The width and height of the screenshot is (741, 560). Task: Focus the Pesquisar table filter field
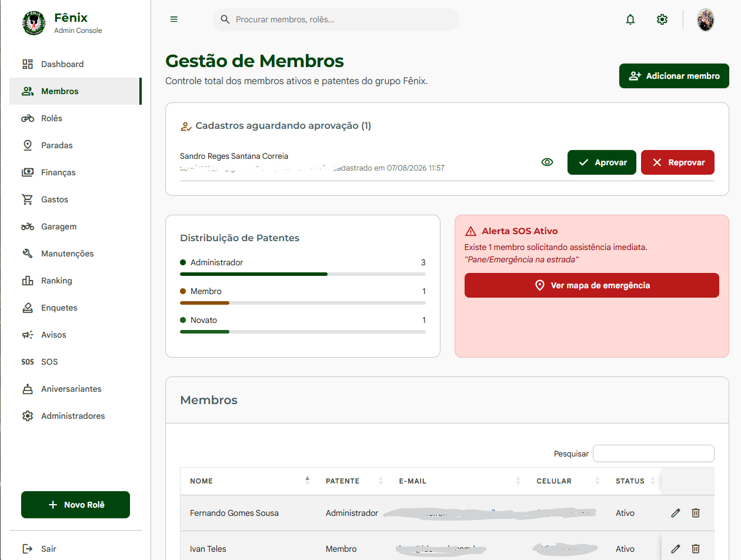653,454
